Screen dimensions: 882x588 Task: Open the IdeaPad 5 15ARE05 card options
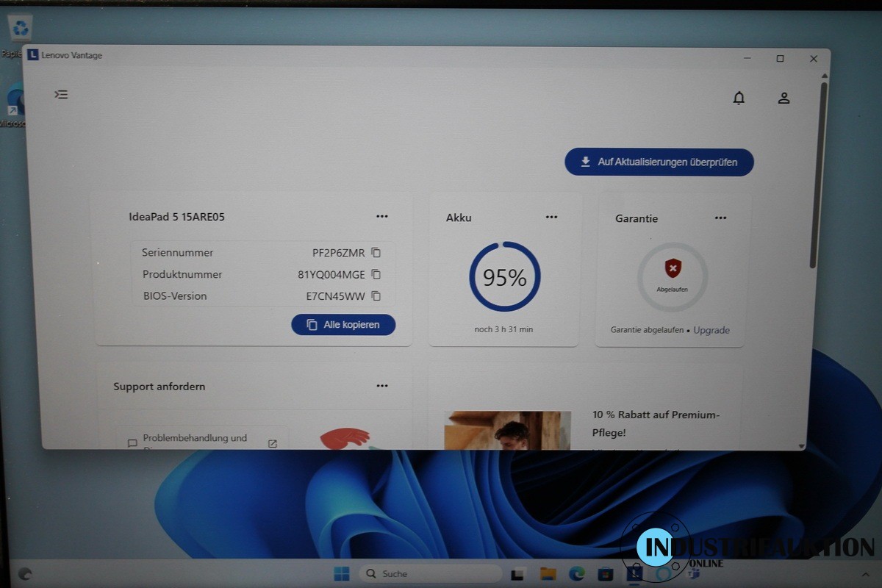pyautogui.click(x=382, y=216)
